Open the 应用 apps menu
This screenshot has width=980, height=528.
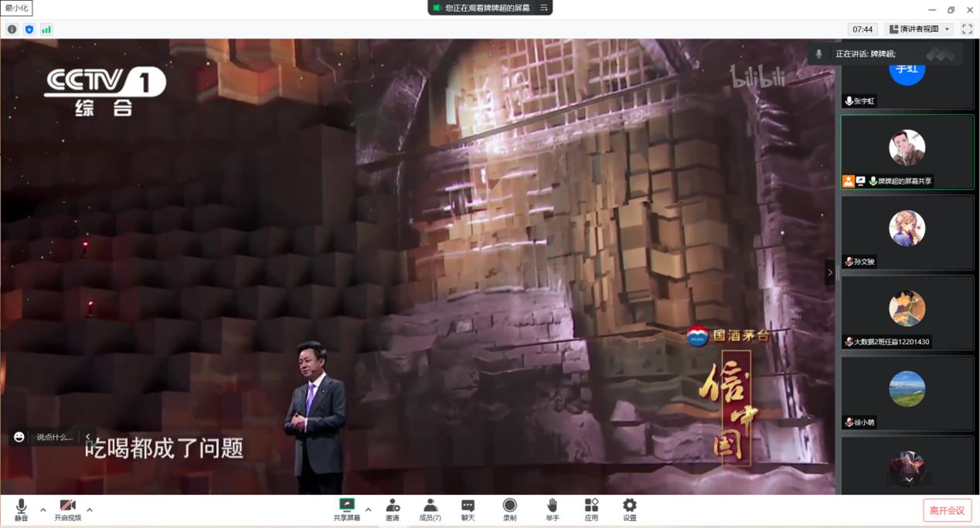tap(591, 510)
